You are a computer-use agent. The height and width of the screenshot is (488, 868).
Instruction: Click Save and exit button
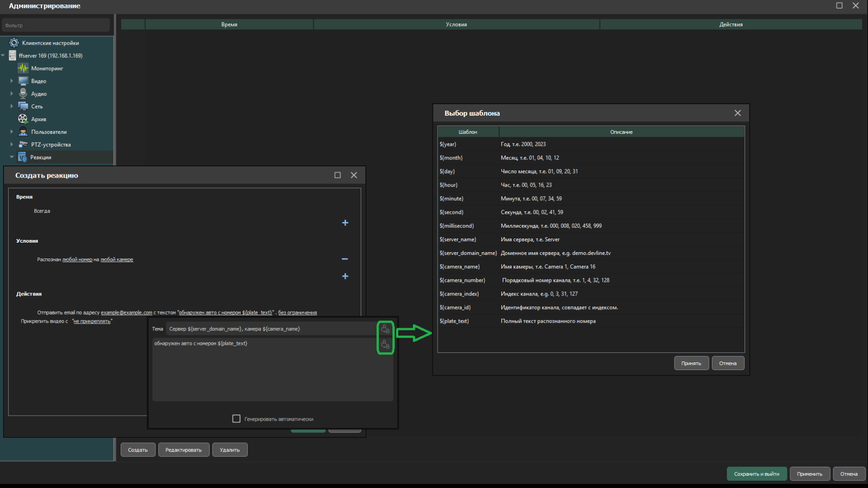pyautogui.click(x=756, y=474)
